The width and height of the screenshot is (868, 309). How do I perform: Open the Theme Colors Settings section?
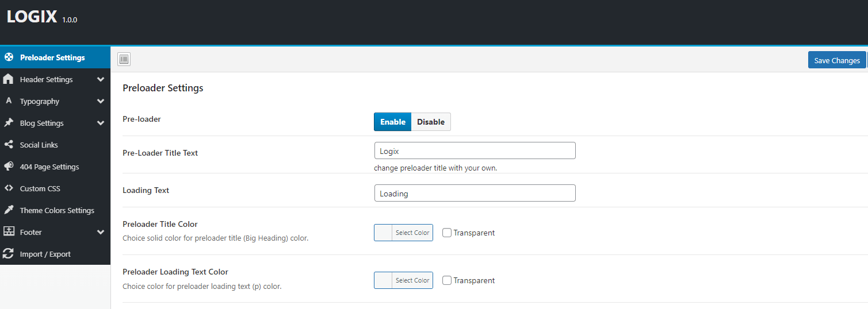(57, 210)
